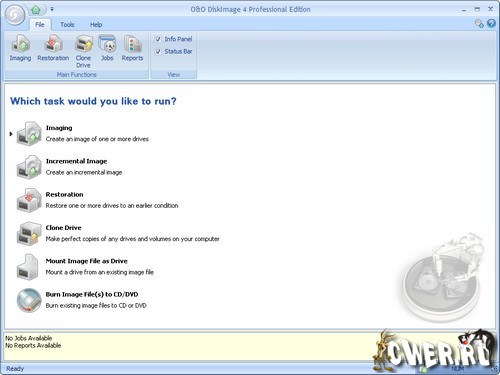Choose the Clone Drive task link
This screenshot has height=375, width=500.
(63, 228)
